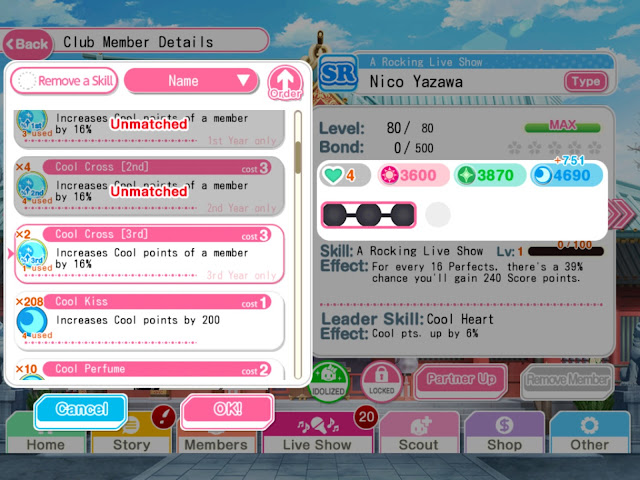Screen dimensions: 640x480
Task: Go back using Back arrow button
Action: 27,44
